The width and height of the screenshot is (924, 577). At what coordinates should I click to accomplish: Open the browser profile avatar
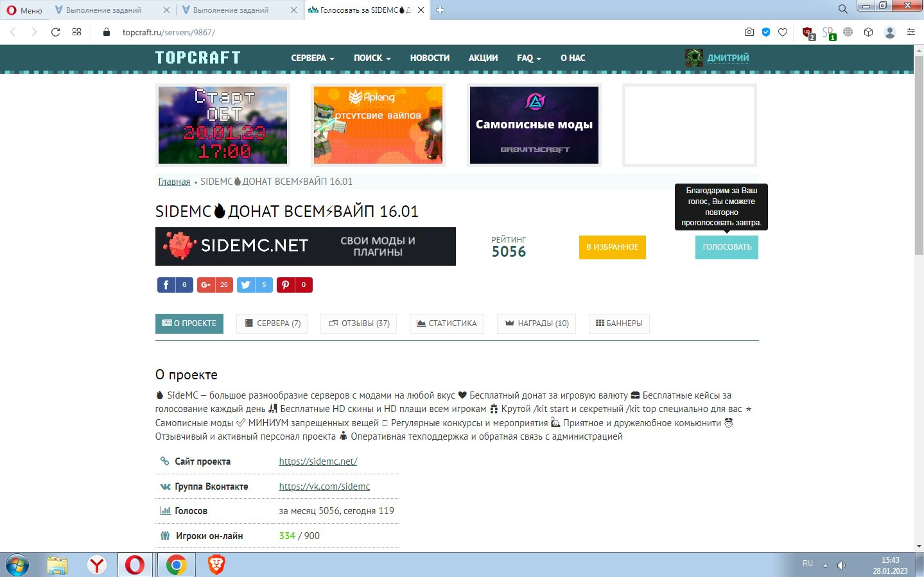(x=890, y=32)
